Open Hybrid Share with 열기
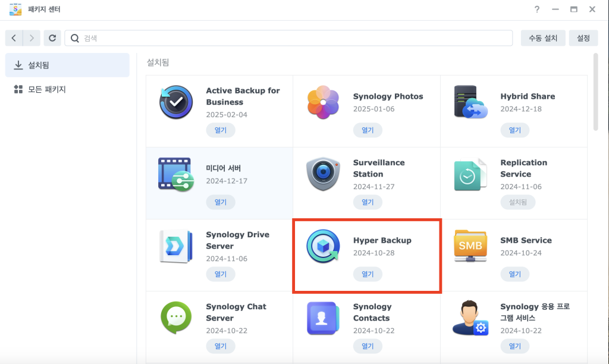The height and width of the screenshot is (364, 609). pos(514,130)
